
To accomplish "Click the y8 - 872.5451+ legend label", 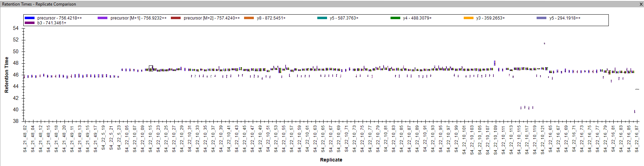I will 271,18.
